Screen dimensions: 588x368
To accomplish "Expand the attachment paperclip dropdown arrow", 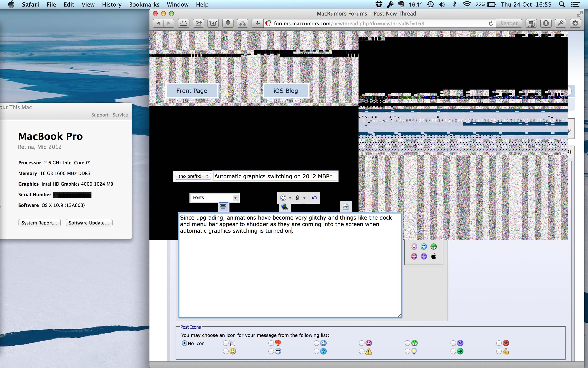I will 304,198.
